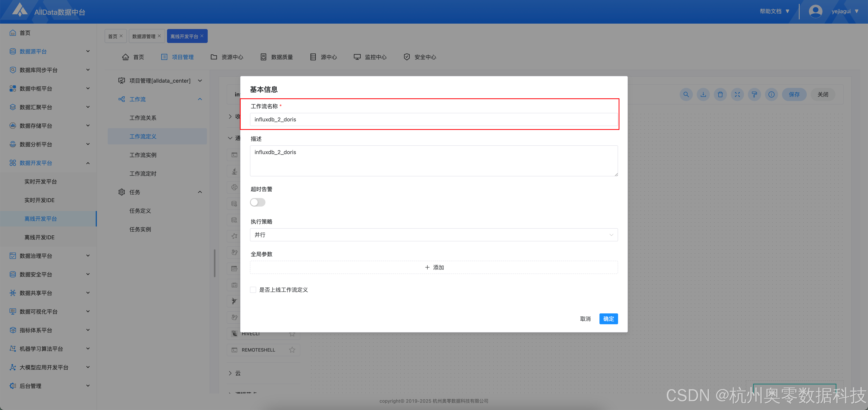
Task: Click the user avatar icon
Action: coord(815,11)
